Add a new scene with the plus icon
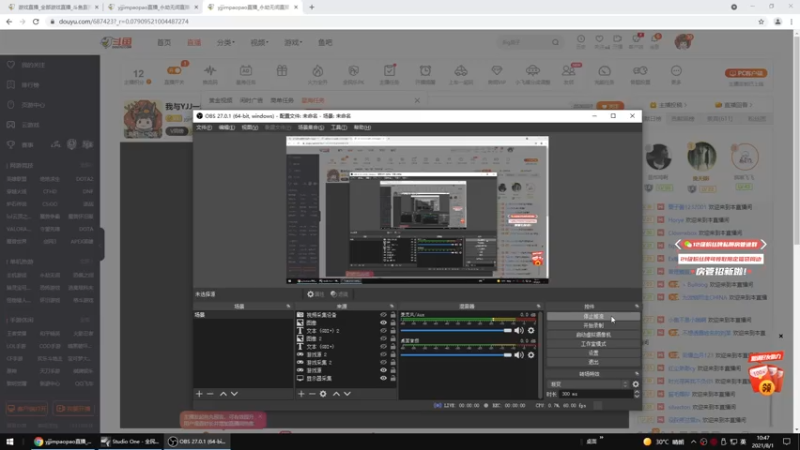 coord(199,394)
